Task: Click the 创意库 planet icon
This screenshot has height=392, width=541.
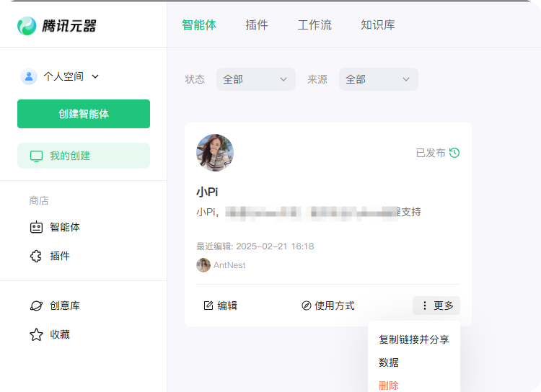Action: [x=36, y=306]
